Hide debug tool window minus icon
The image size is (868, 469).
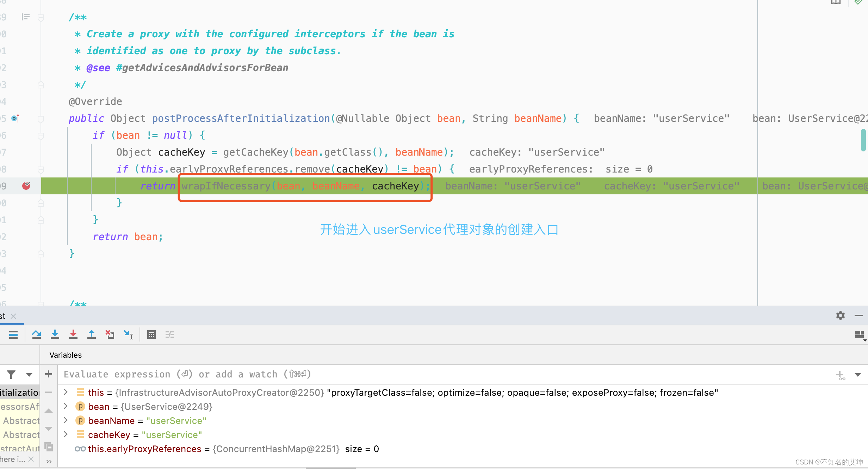click(x=859, y=315)
